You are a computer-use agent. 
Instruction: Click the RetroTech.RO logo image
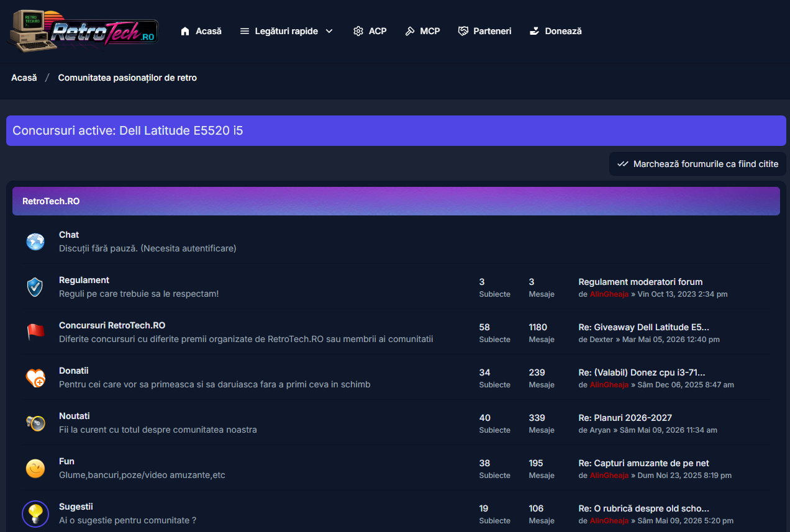point(83,31)
